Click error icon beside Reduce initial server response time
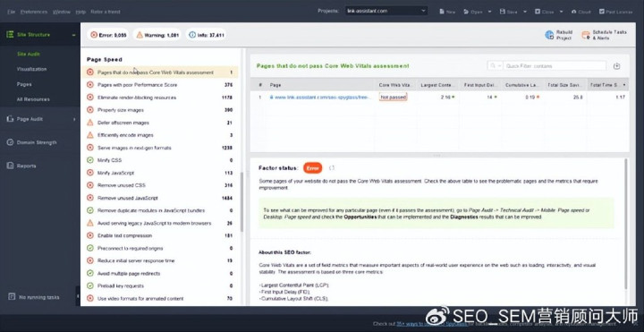The image size is (644, 332). [90, 260]
